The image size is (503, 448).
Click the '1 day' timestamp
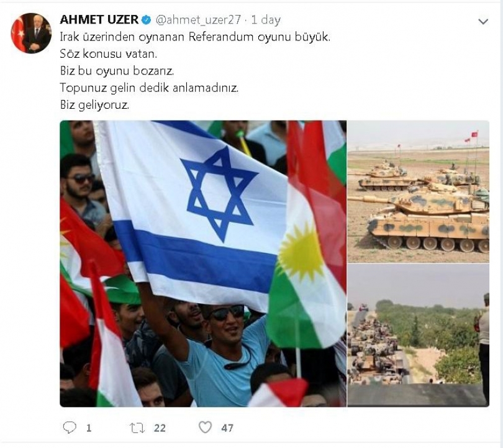point(266,20)
